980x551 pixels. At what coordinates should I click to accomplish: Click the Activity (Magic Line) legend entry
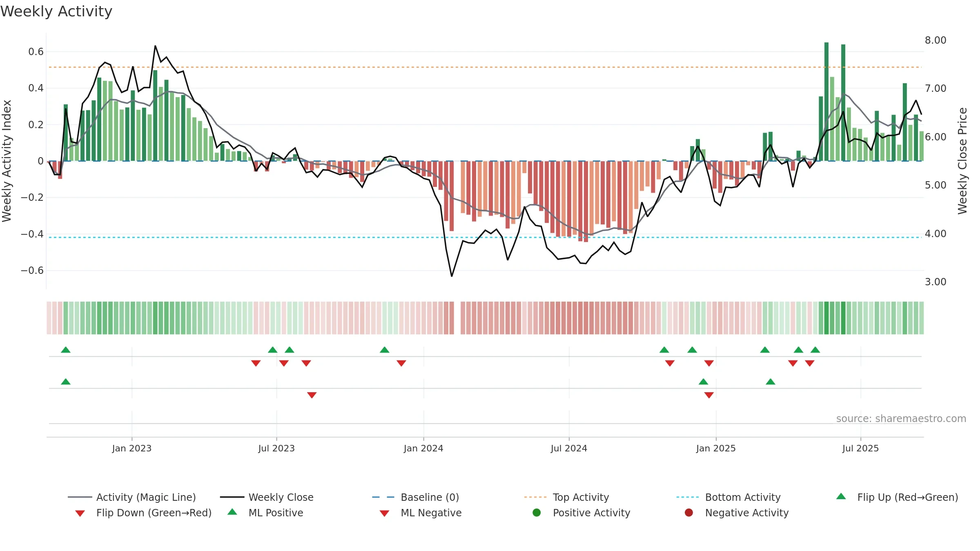click(132, 497)
